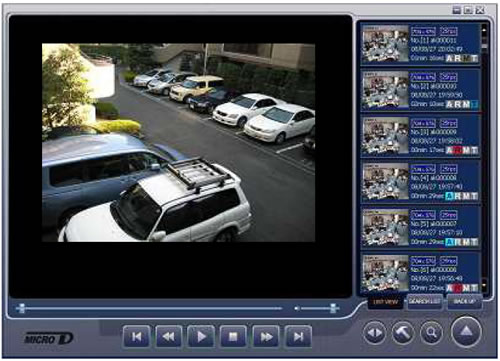The image size is (500, 361).
Task: Open the hammer settings tool
Action: 403,332
